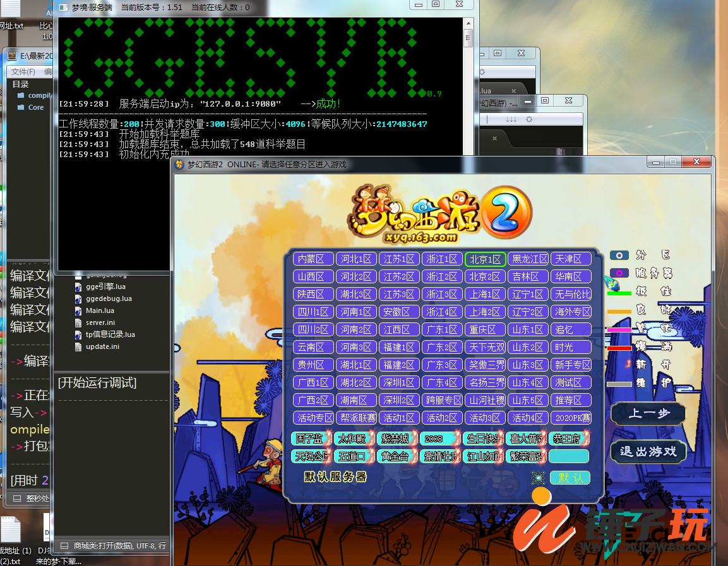Image resolution: width=728 pixels, height=566 pixels.
Task: Select the 内蒙区 region
Action: 313,259
